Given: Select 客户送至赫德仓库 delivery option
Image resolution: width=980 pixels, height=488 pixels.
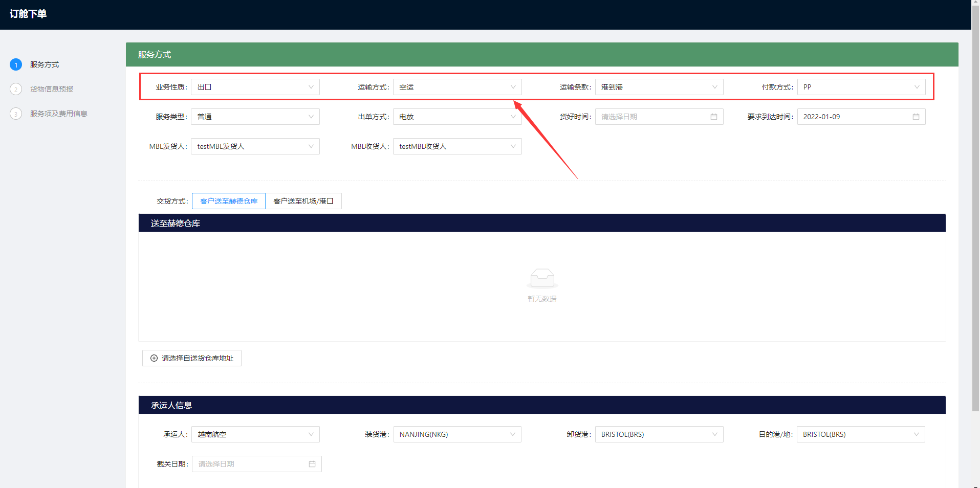Looking at the screenshot, I should pos(229,201).
